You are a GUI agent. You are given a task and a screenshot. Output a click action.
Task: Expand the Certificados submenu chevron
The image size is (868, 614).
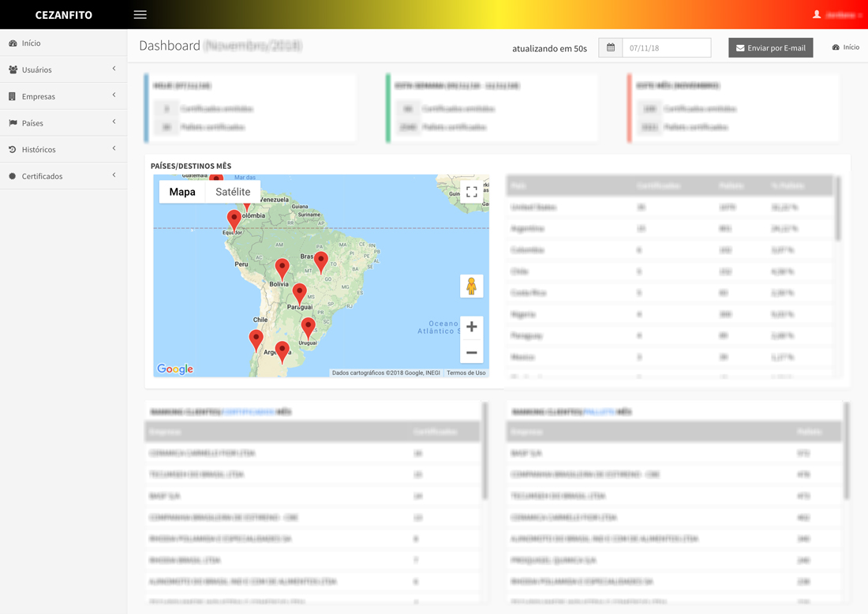(x=114, y=175)
